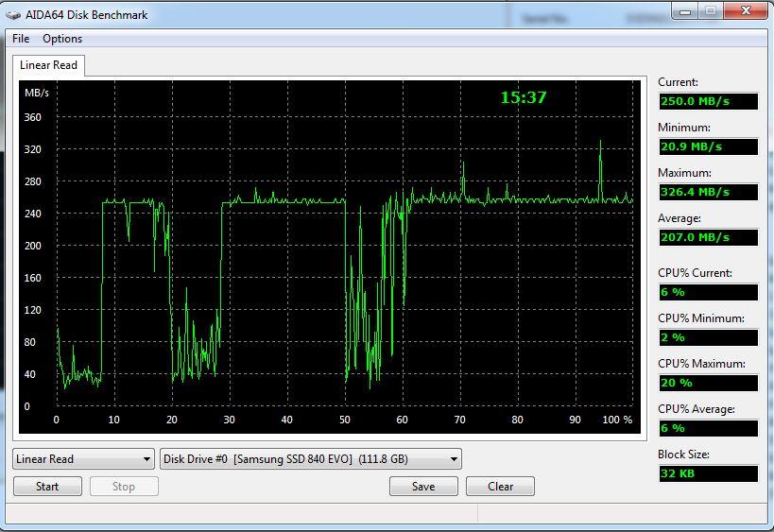The image size is (774, 532).
Task: Click the Save button
Action: tap(423, 487)
